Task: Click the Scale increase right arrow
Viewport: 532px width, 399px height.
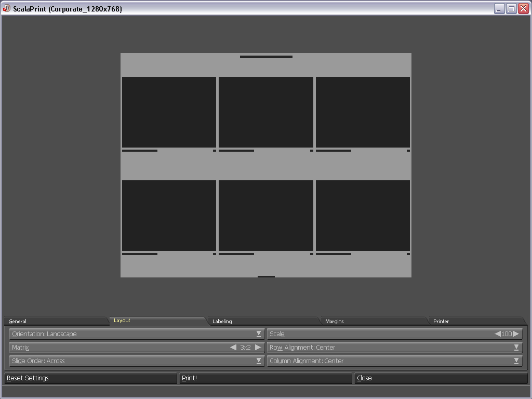Action: point(516,334)
